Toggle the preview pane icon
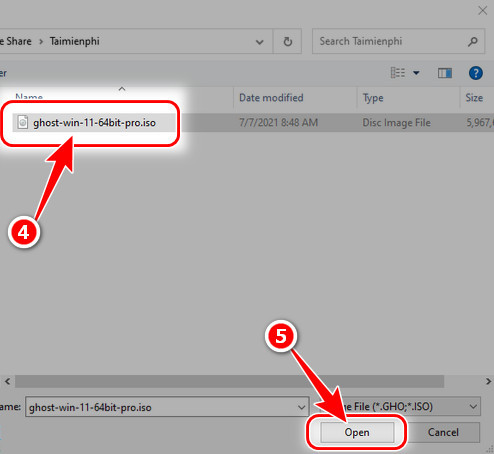The width and height of the screenshot is (496, 455). pyautogui.click(x=445, y=73)
